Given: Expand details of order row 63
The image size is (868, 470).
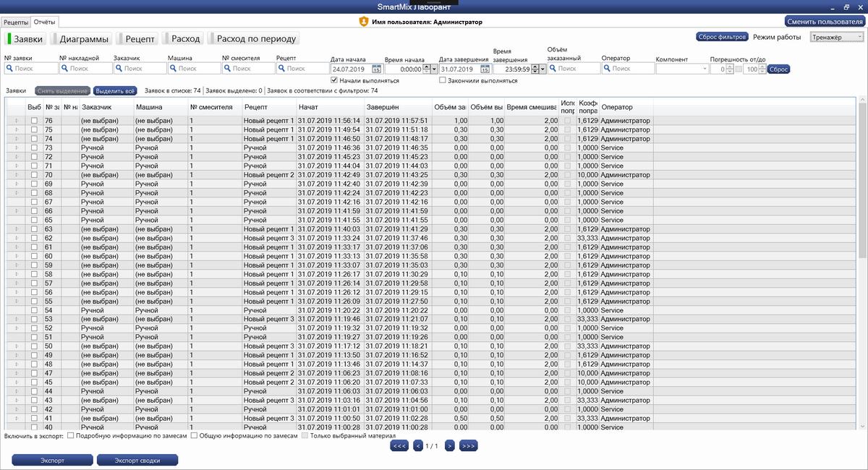Looking at the screenshot, I should [17, 229].
